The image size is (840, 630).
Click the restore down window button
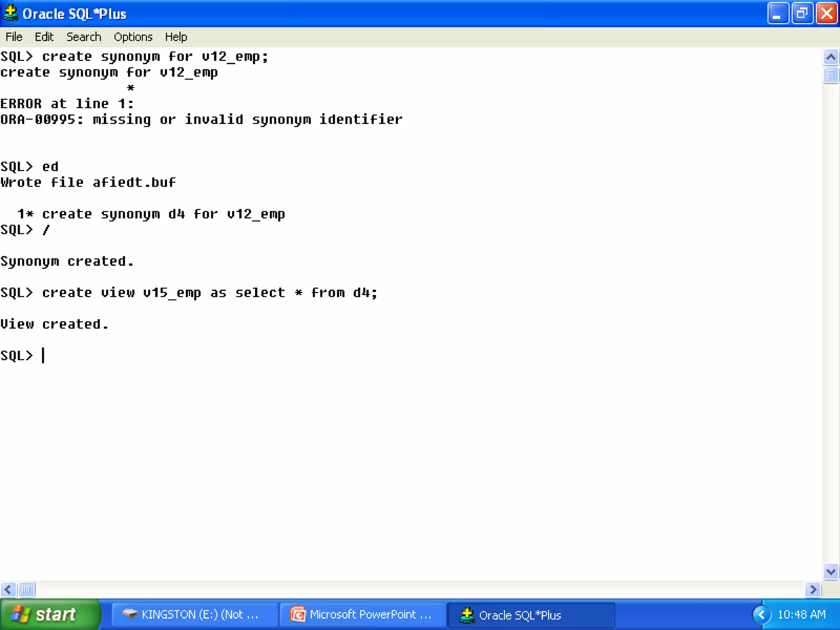[802, 14]
